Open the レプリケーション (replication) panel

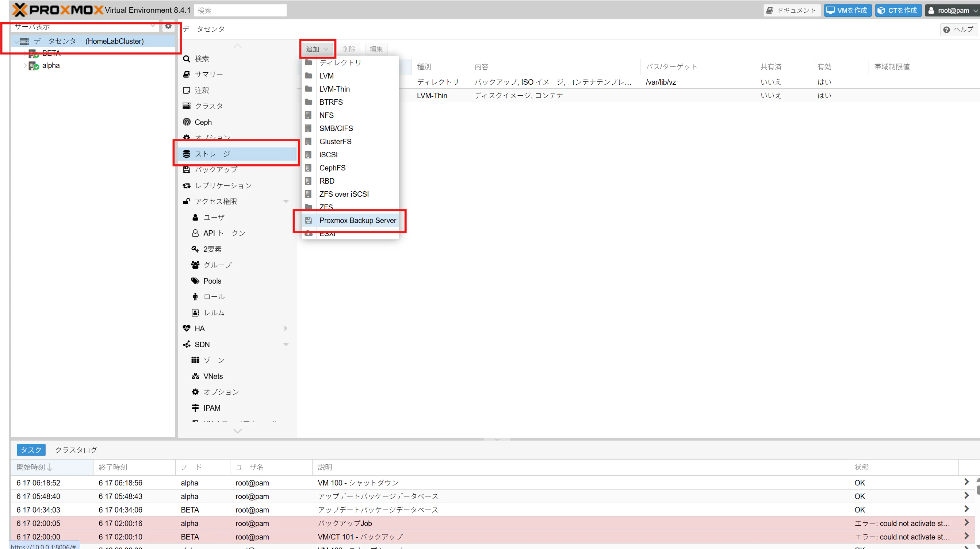223,186
